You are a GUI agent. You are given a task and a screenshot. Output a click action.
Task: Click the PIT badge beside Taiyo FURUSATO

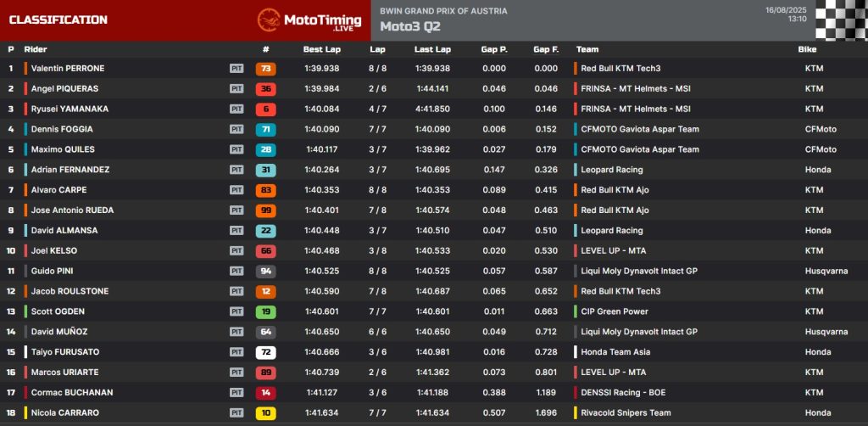point(236,352)
